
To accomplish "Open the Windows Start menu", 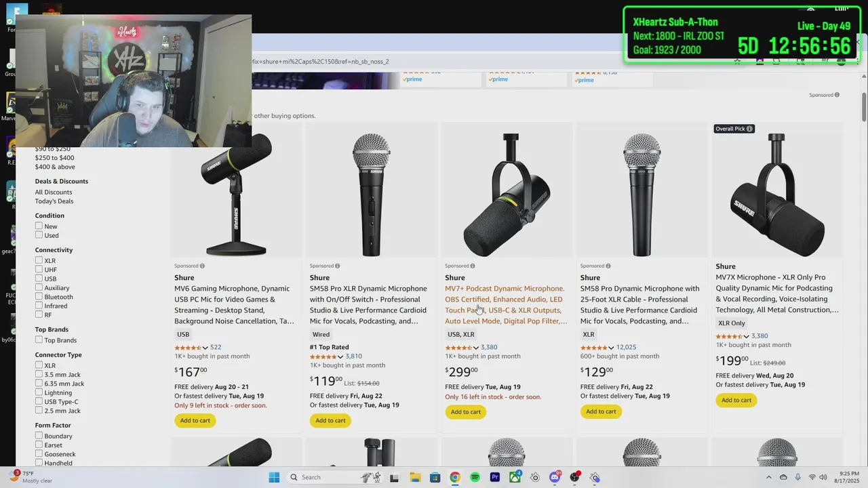I will (274, 477).
